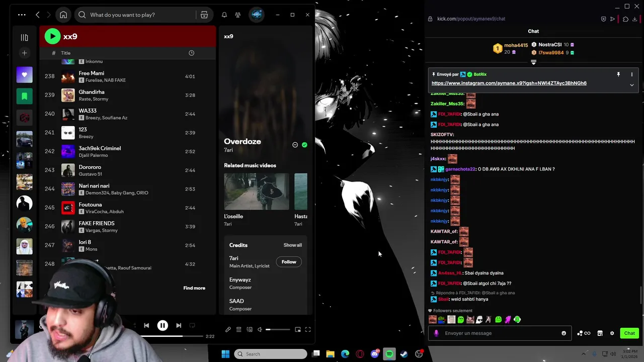Open the Spotify three-dot menu

(22, 15)
